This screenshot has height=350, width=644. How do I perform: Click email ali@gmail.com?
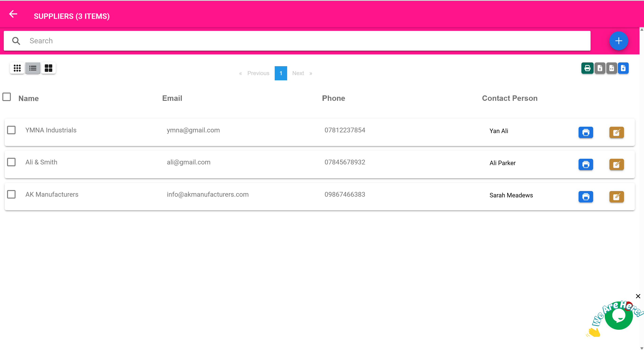pos(189,162)
